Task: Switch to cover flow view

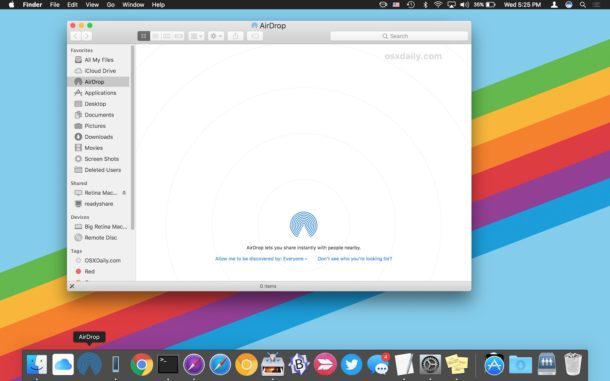Action: (x=179, y=36)
